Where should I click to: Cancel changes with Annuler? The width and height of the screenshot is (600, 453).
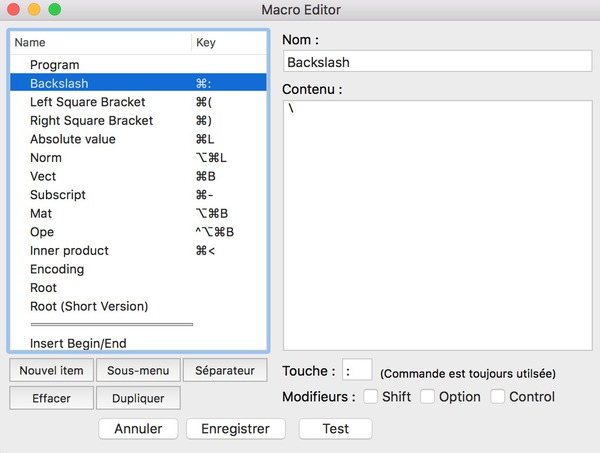(138, 429)
